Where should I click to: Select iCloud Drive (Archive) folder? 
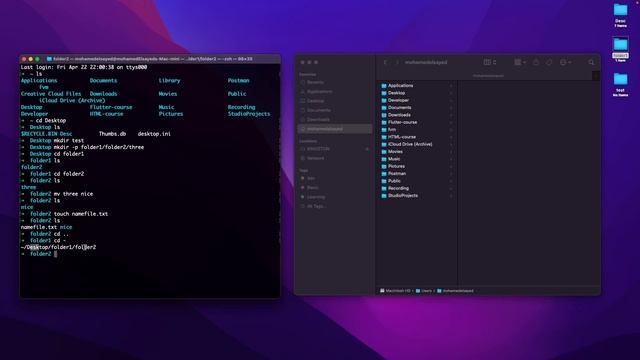(416, 144)
